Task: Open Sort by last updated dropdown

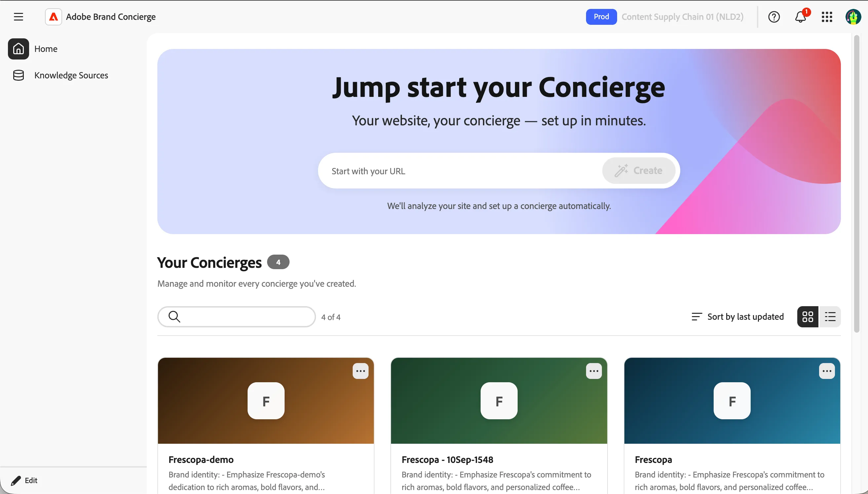Action: coord(738,316)
